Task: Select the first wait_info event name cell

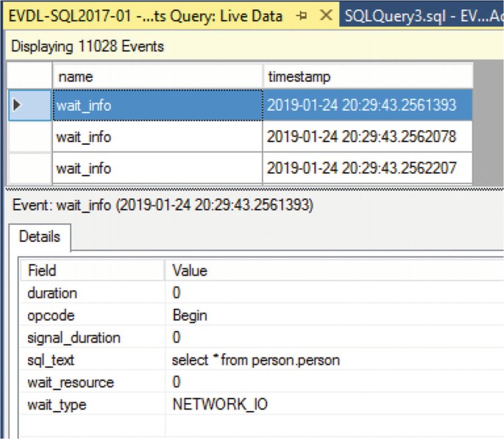Action: point(157,105)
